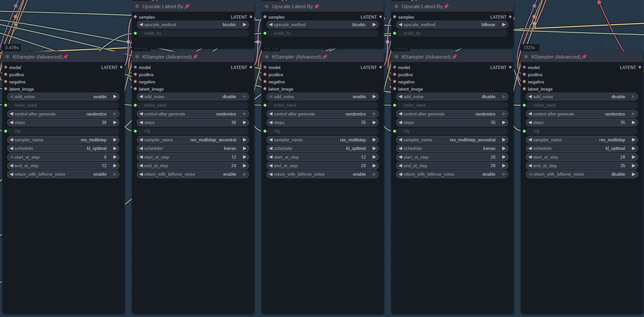The height and width of the screenshot is (317, 644).
Task: Open the scheduler dropdown in second KSampler from left
Action: (x=193, y=149)
